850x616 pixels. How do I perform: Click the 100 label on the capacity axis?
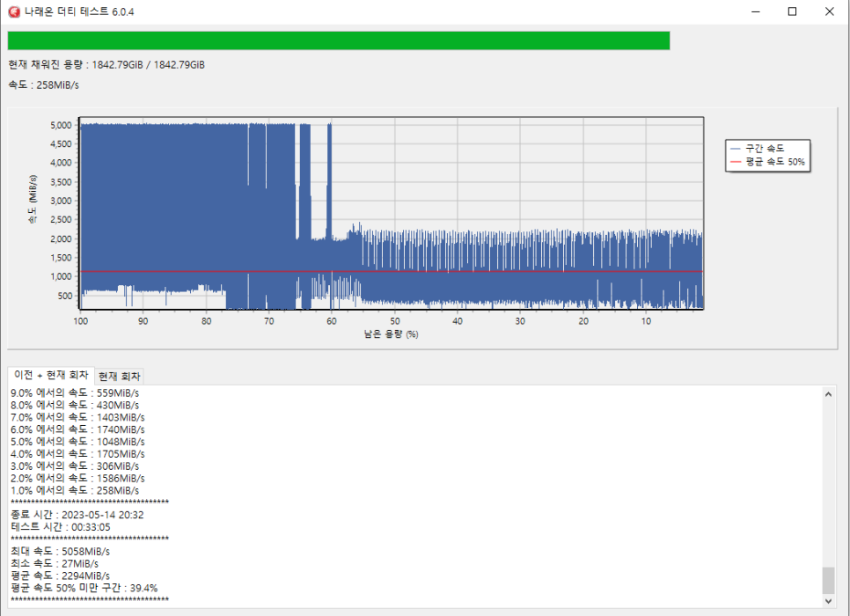coord(80,321)
